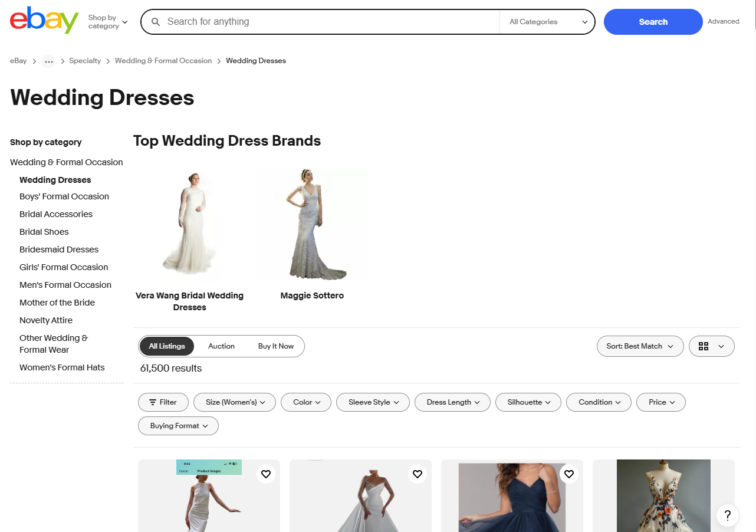Click the Vera Wang Bridal Wedding Dresses label
Screen dimensions: 756x532
pos(189,301)
